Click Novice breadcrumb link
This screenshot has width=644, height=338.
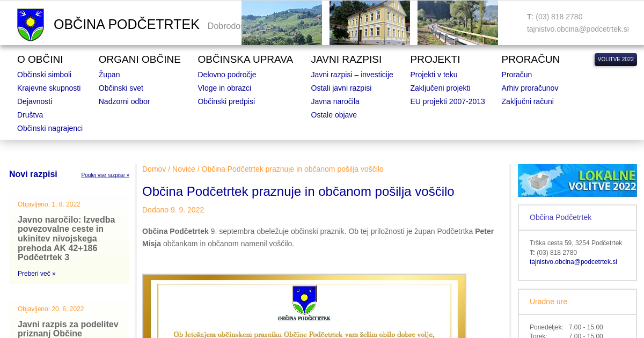tap(184, 169)
